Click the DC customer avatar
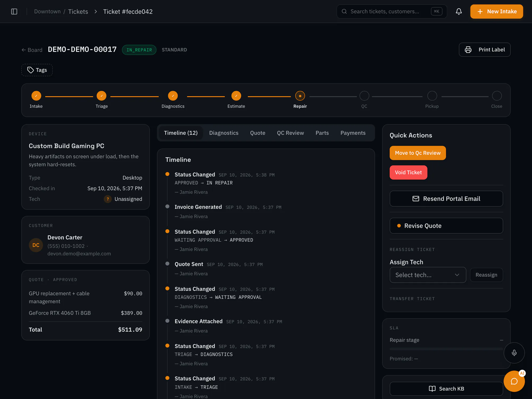The width and height of the screenshot is (532, 399). 36,245
